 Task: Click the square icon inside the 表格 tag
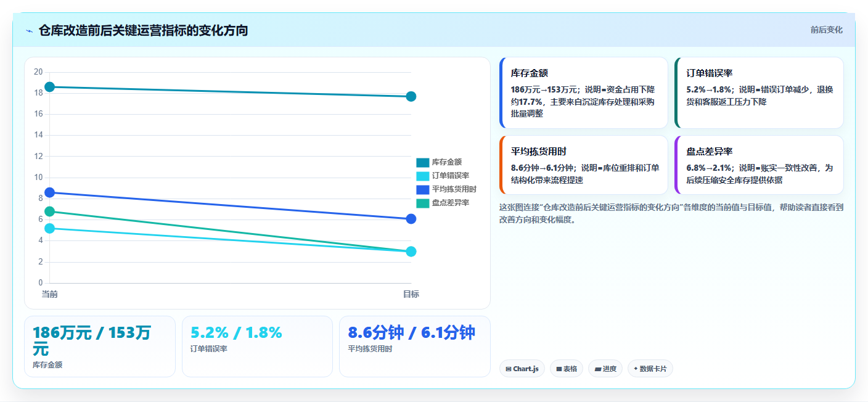pyautogui.click(x=559, y=369)
